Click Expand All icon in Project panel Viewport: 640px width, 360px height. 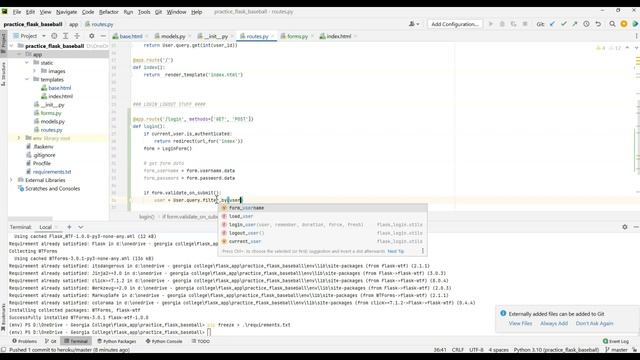[x=65, y=36]
